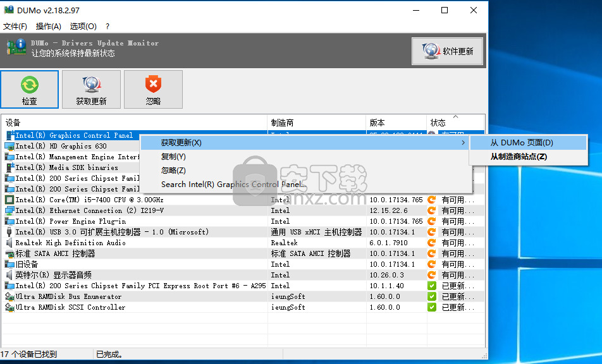602x364 pixels.
Task: Select the Realtek High Definition Audio row
Action: tap(243, 243)
